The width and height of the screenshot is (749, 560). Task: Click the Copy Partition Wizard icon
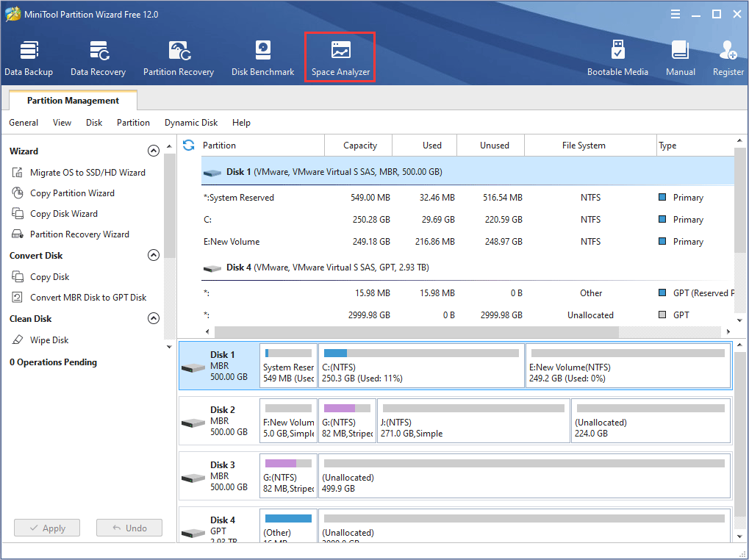18,193
